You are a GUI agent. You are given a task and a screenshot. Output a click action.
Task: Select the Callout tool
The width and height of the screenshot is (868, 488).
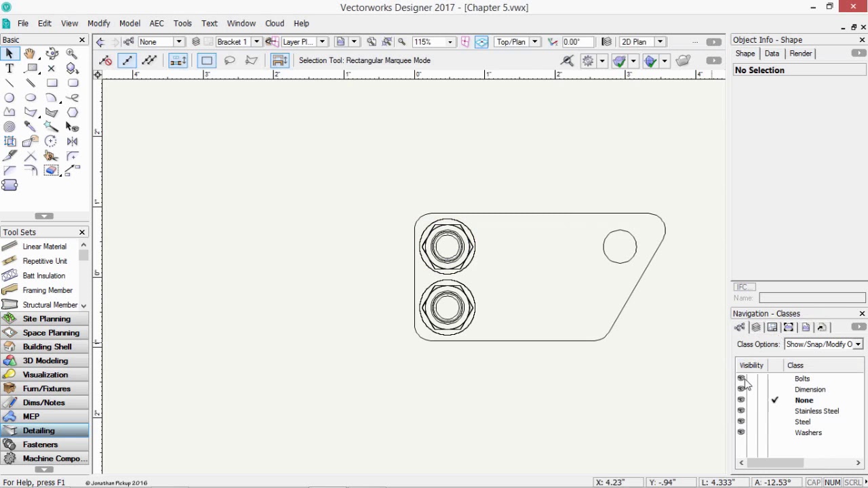(31, 68)
